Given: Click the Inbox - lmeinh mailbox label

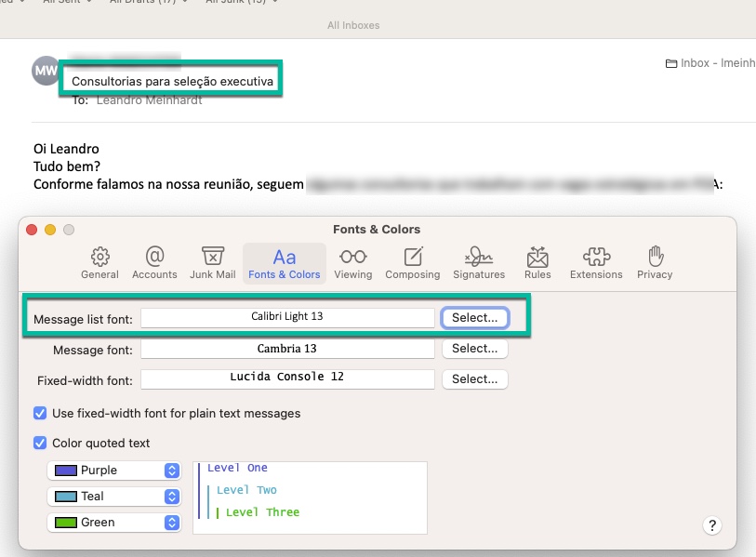Looking at the screenshot, I should point(718,63).
